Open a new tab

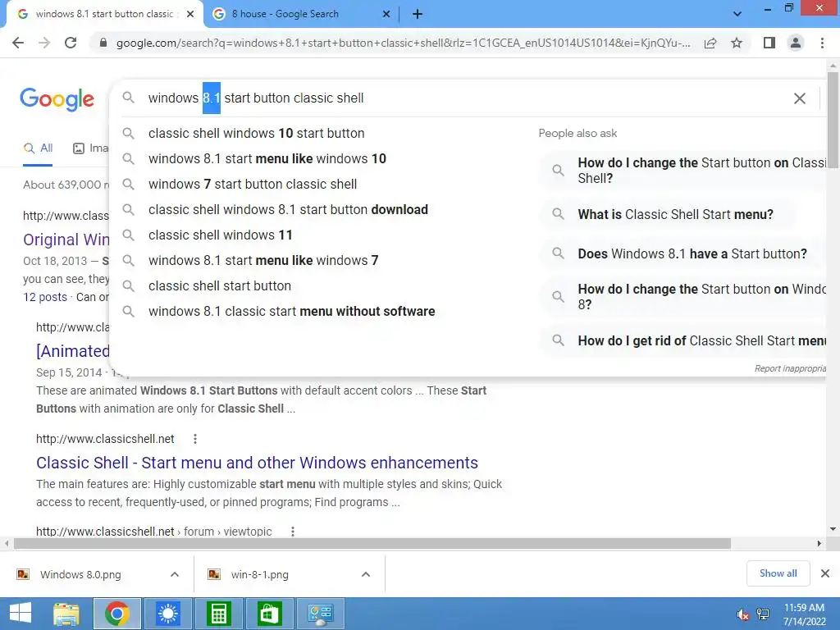coord(418,14)
